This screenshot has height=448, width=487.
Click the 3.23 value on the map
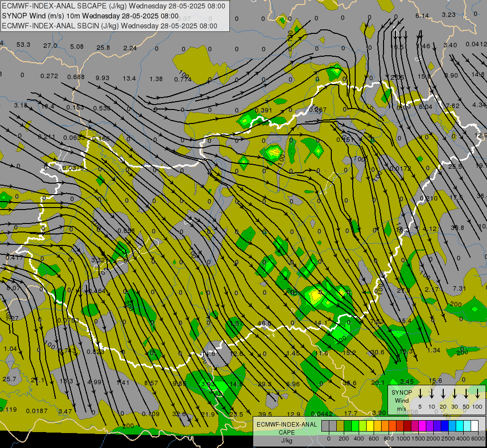coord(449,14)
